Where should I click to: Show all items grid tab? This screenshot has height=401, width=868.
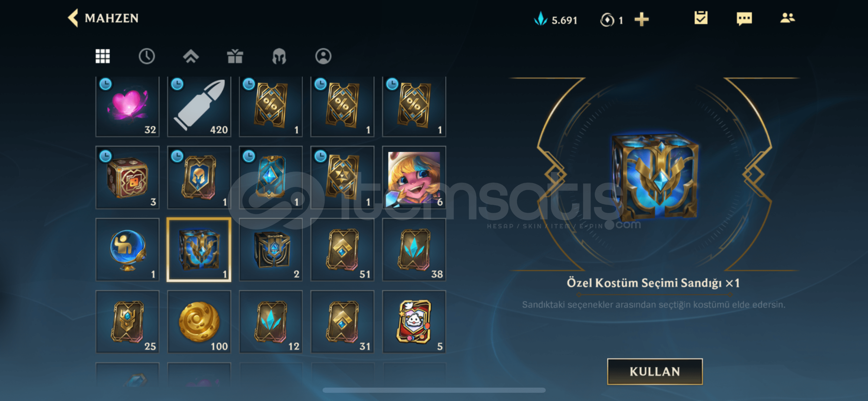[103, 56]
